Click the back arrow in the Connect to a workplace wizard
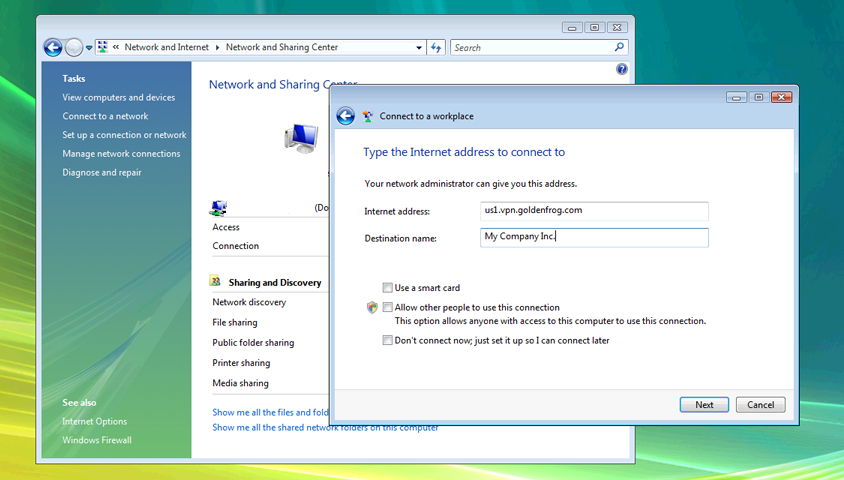Image resolution: width=844 pixels, height=480 pixels. click(346, 116)
